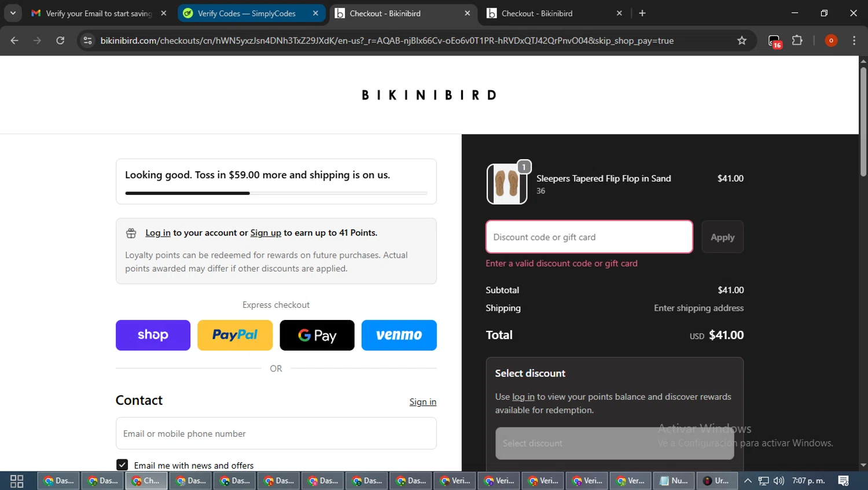This screenshot has height=490, width=868.
Task: Close the inactive Checkout - Bikinibird tab
Action: pyautogui.click(x=619, y=13)
